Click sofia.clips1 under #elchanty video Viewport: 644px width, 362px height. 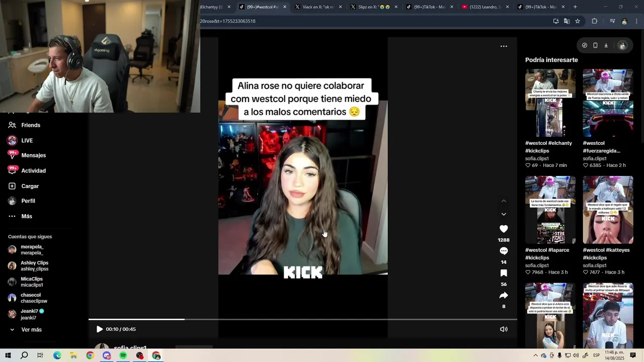(x=537, y=158)
